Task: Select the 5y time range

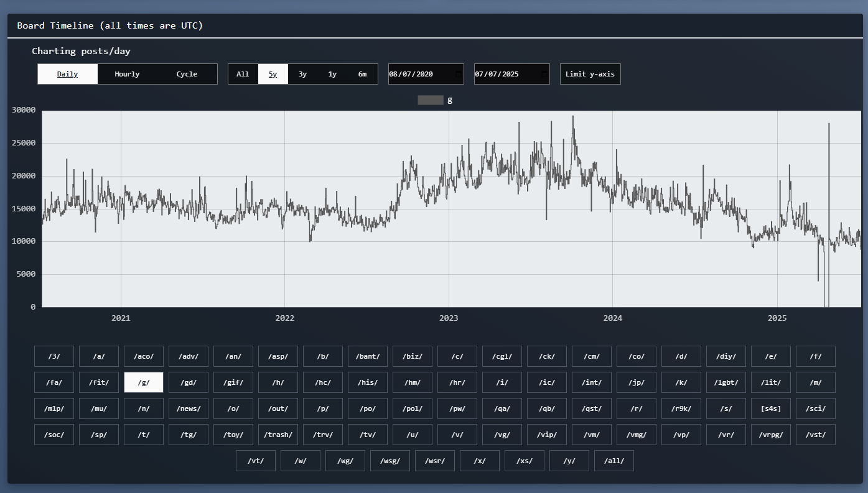Action: 273,74
